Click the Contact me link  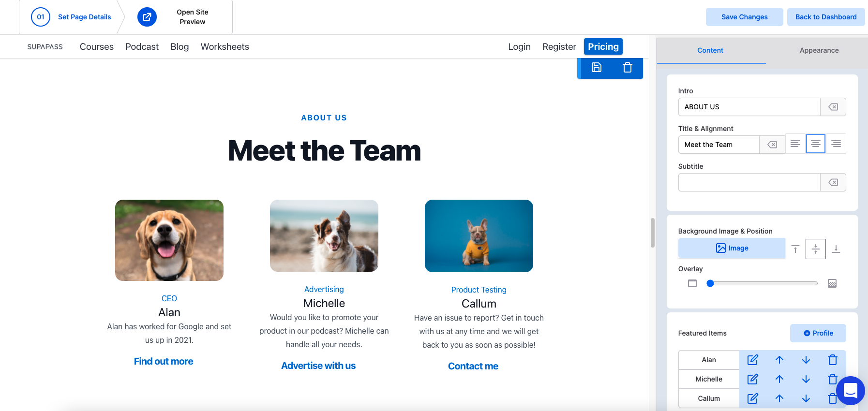click(x=473, y=366)
